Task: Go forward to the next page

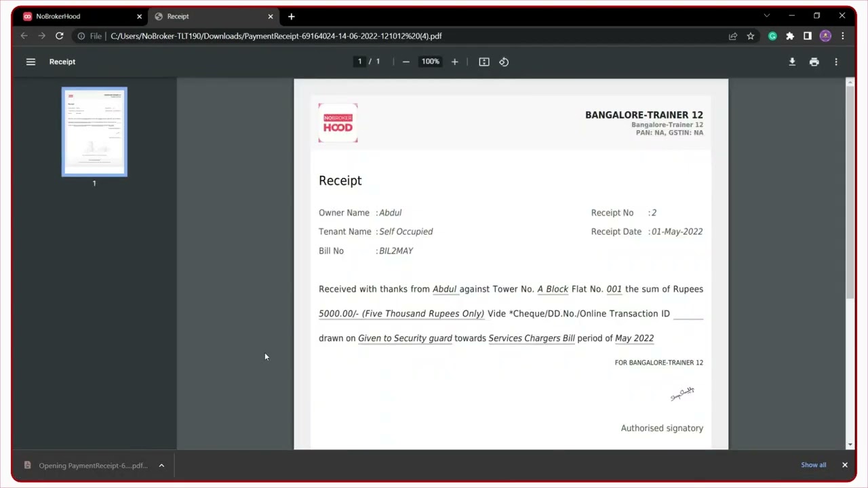Action: pyautogui.click(x=42, y=36)
